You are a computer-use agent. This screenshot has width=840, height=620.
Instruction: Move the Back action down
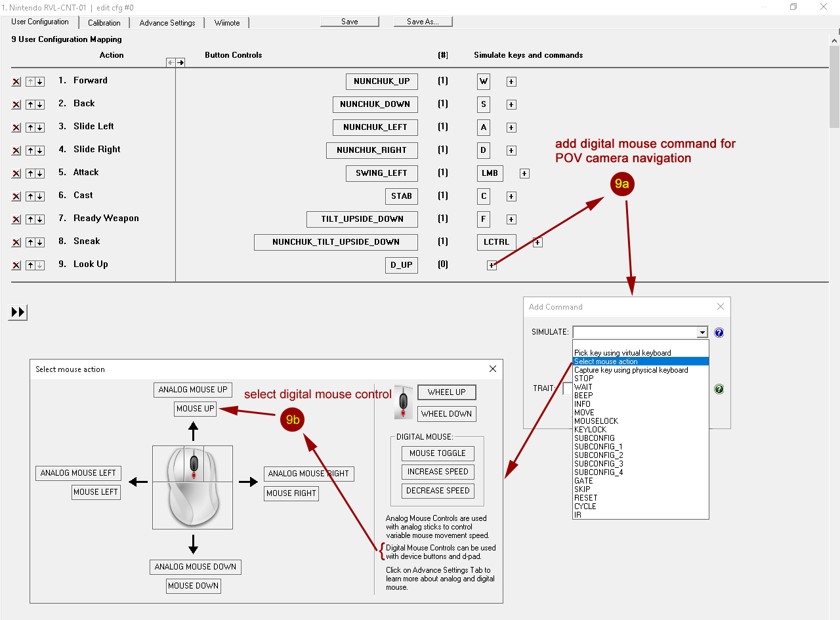pyautogui.click(x=40, y=105)
